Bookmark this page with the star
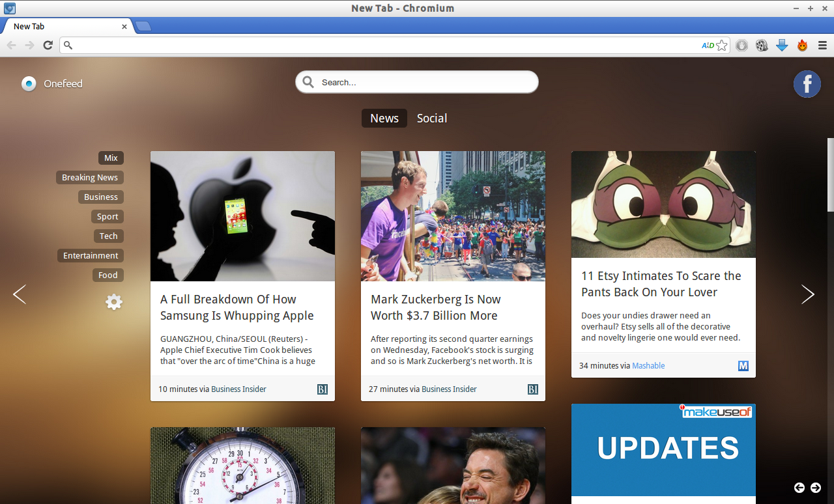The image size is (834, 504). click(x=721, y=46)
